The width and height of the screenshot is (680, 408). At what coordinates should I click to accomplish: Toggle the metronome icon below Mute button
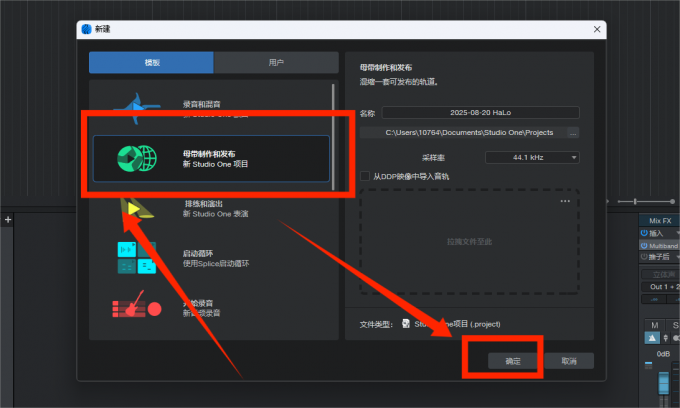pyautogui.click(x=652, y=338)
